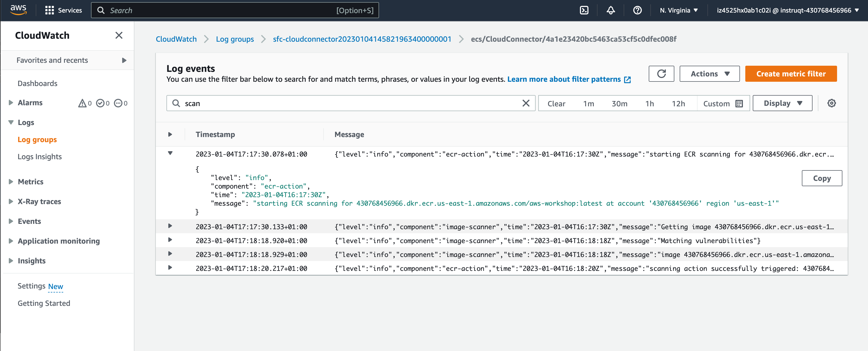
Task: Select the 12h time range
Action: (x=678, y=103)
